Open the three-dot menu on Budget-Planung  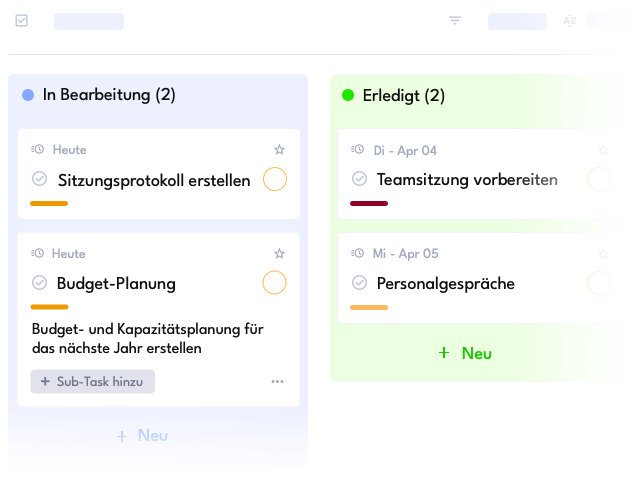click(278, 382)
